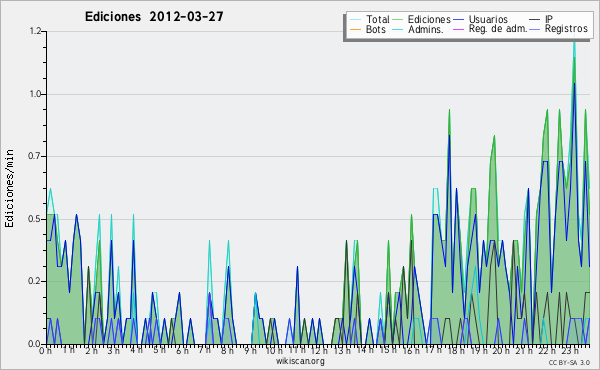Click the '7 h' x-axis label
The image size is (600, 370).
[204, 350]
